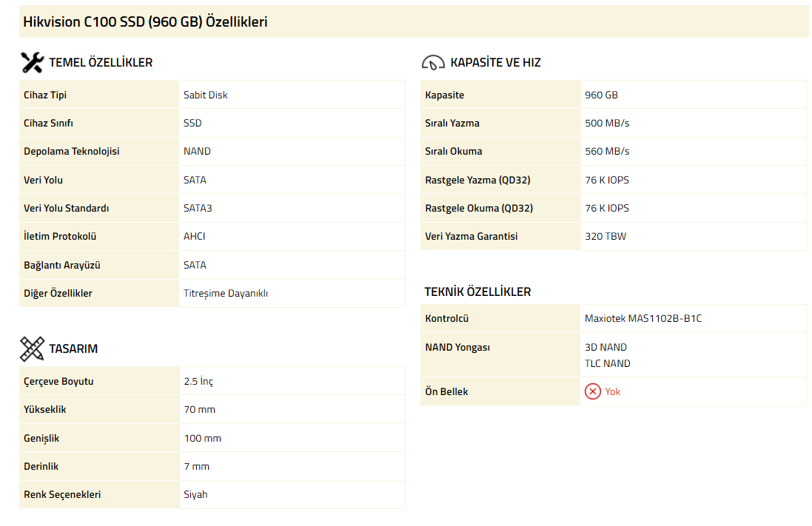812x526 pixels.
Task: Select the 500 MB/s value
Action: (607, 124)
